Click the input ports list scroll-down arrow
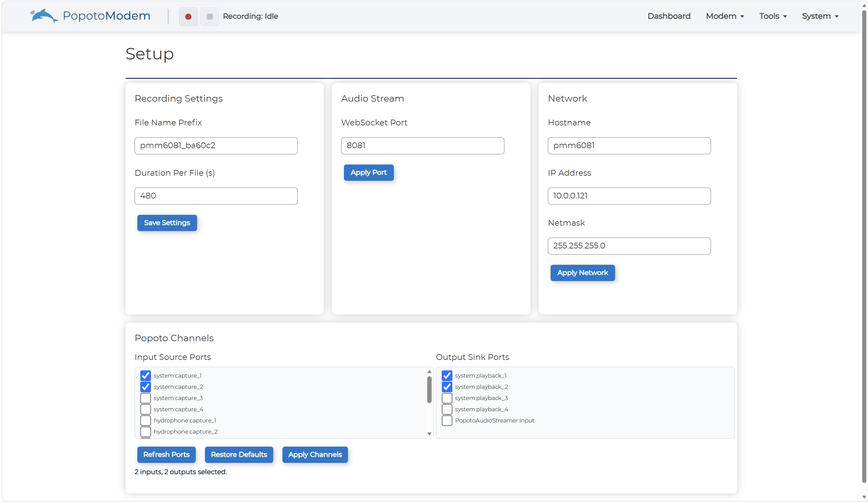 pos(429,434)
